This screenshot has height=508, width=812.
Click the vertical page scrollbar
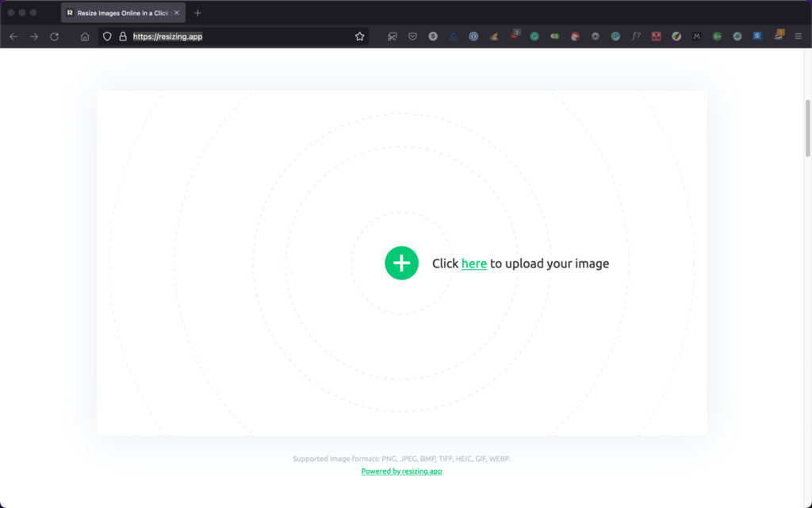[808, 127]
